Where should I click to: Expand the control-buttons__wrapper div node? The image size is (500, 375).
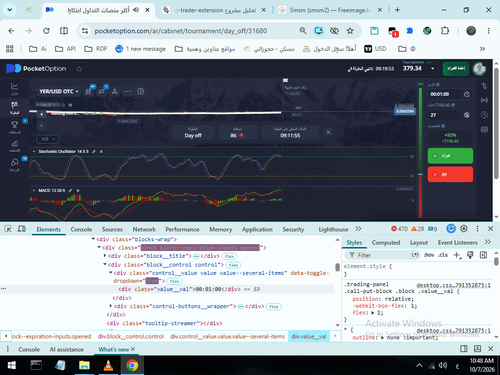[x=111, y=306]
